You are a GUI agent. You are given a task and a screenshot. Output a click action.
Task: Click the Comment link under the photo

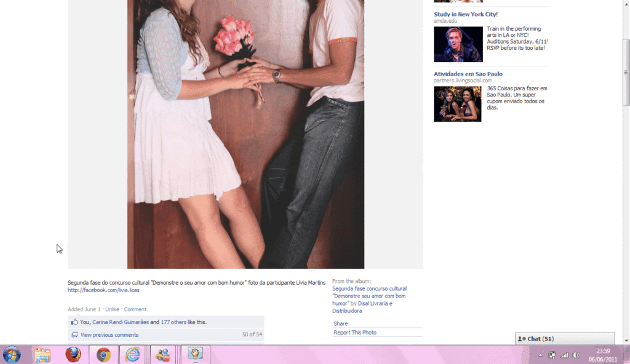click(x=135, y=309)
